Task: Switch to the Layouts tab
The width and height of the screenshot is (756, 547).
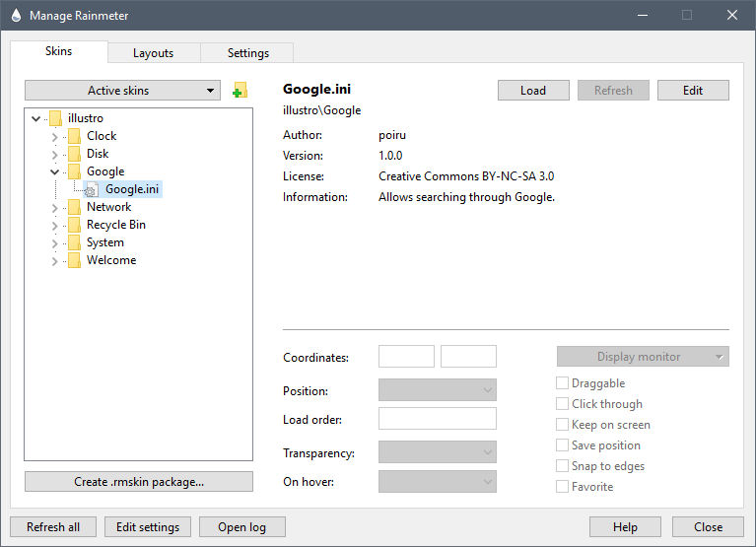Action: (154, 53)
